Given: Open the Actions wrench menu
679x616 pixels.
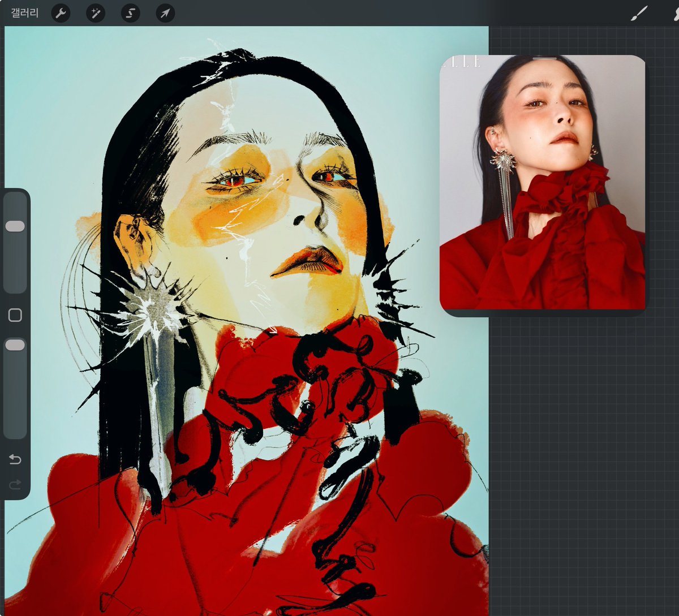Looking at the screenshot, I should tap(61, 13).
